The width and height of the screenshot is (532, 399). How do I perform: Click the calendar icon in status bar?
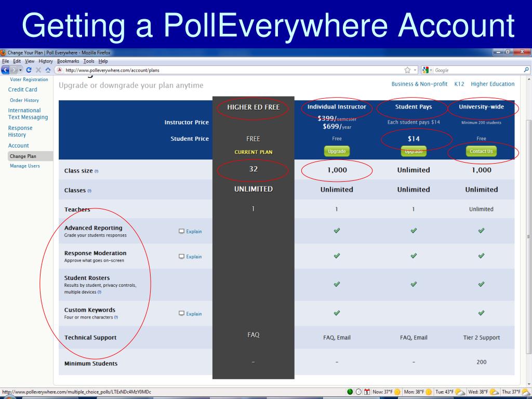pyautogui.click(x=367, y=392)
